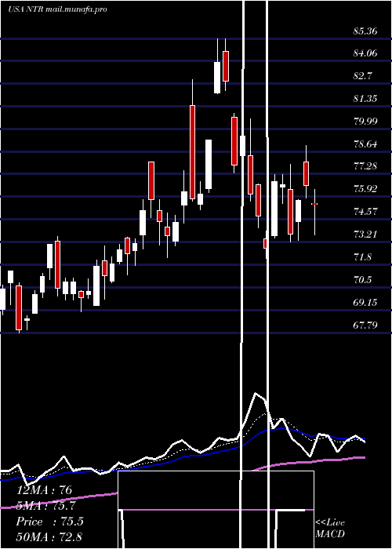
Task: Click the 12MA : 76 readout
Action: pyautogui.click(x=45, y=490)
